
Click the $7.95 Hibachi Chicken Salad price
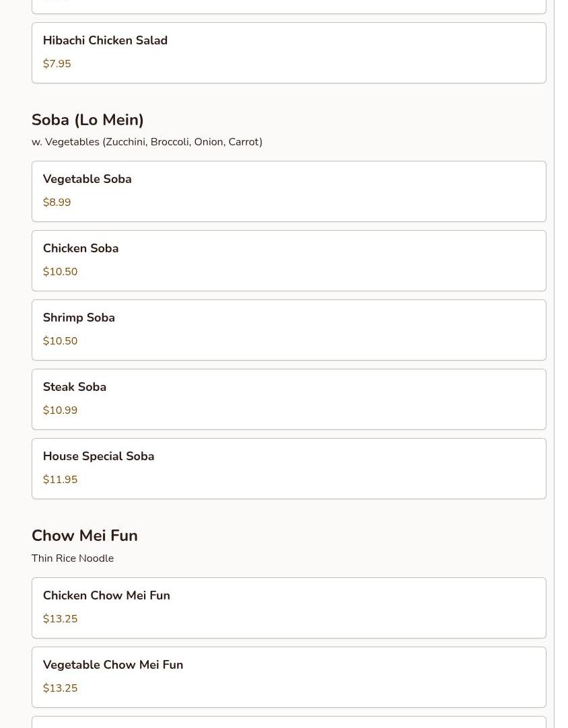click(57, 64)
